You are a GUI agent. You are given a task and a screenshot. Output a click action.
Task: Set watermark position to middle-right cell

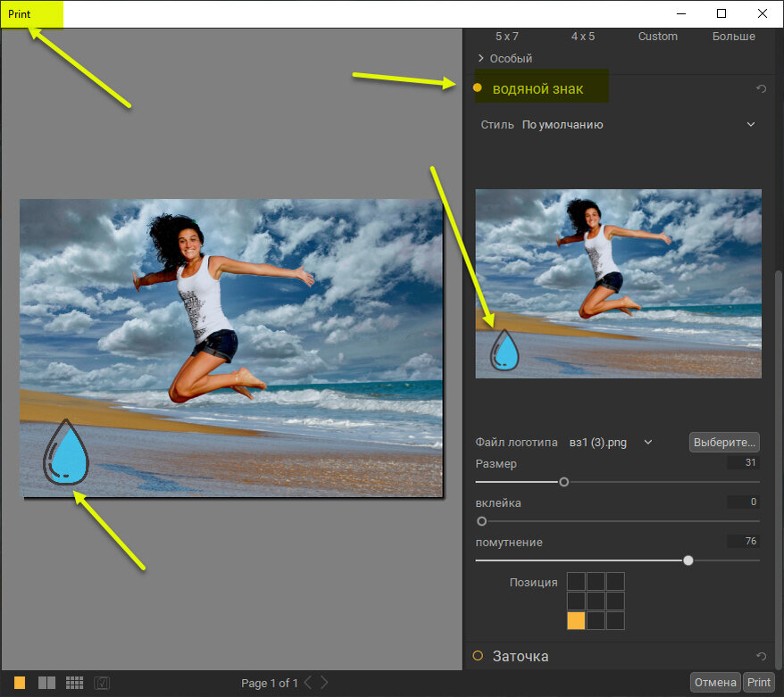tap(615, 602)
